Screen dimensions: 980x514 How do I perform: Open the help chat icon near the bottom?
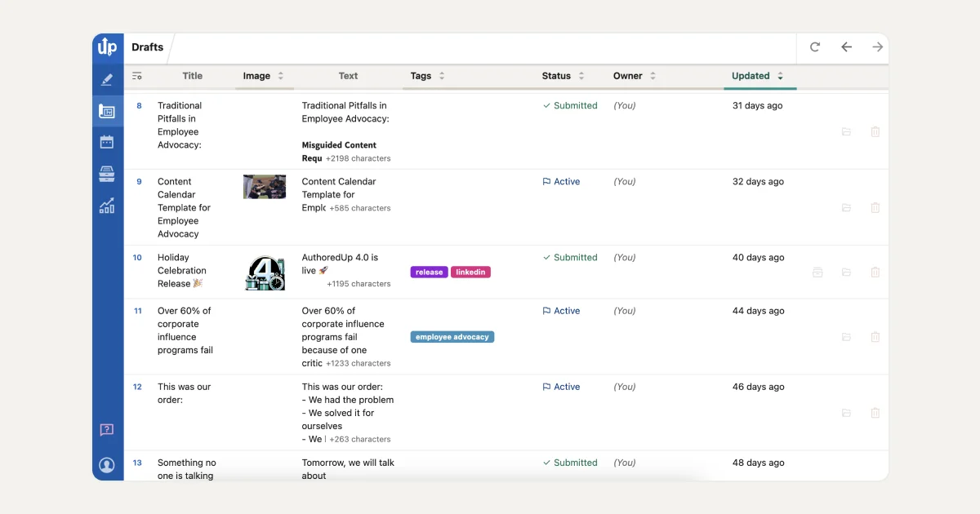click(107, 430)
